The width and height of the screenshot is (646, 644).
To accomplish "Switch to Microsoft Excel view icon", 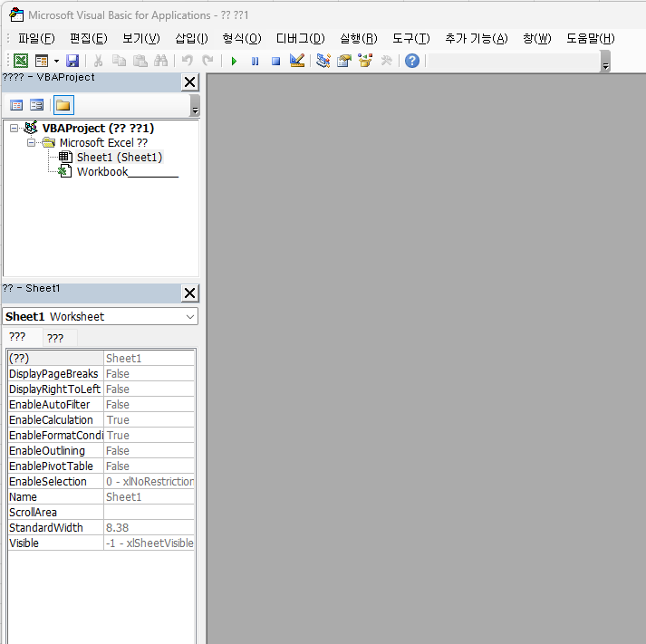I will (x=21, y=61).
